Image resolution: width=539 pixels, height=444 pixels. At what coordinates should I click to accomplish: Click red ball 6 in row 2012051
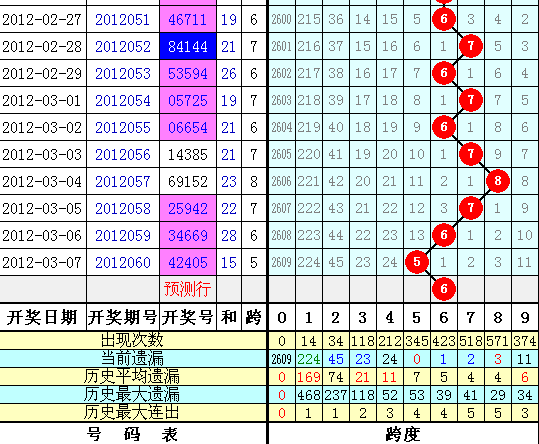click(444, 19)
